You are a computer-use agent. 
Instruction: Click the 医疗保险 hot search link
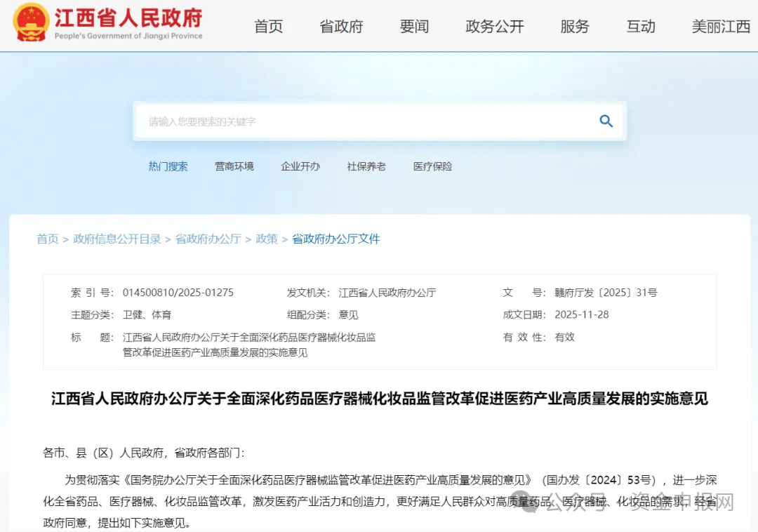coord(432,166)
